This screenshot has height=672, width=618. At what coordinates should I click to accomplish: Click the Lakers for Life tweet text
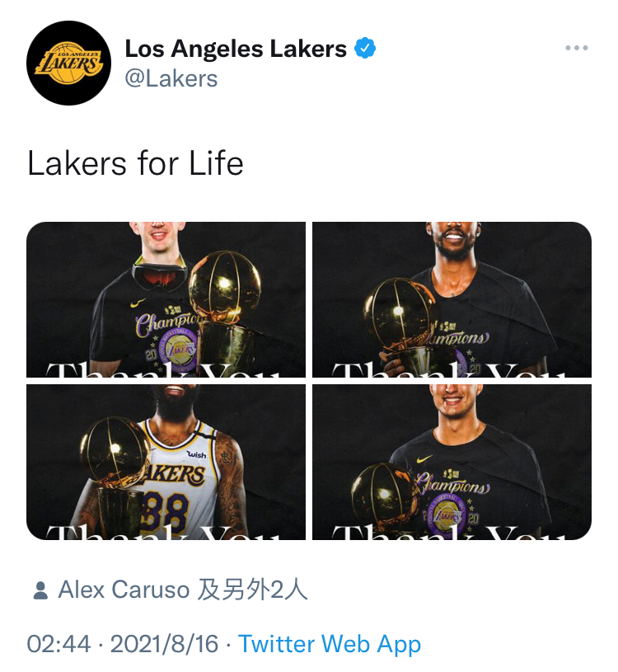click(135, 163)
